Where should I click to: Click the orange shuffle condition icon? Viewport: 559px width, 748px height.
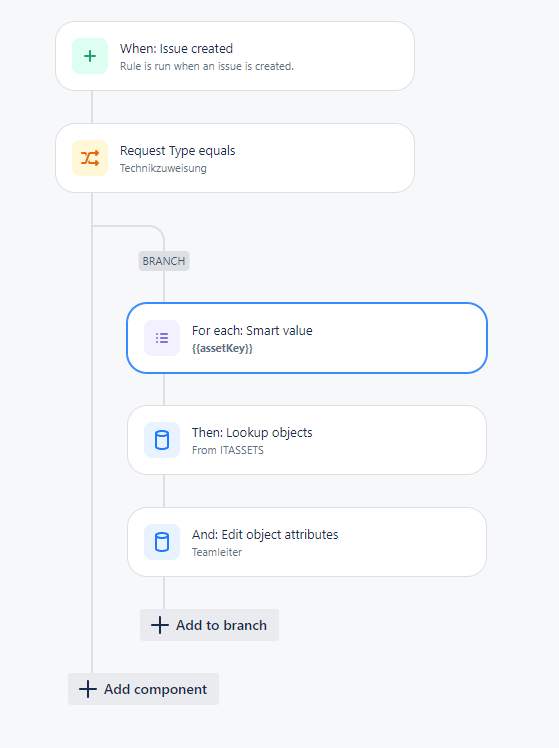(x=90, y=158)
